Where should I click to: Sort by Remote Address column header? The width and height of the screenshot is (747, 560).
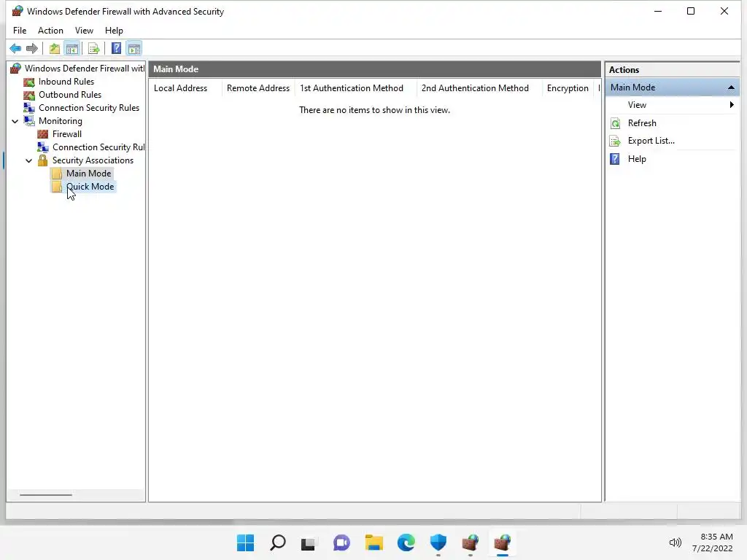258,88
